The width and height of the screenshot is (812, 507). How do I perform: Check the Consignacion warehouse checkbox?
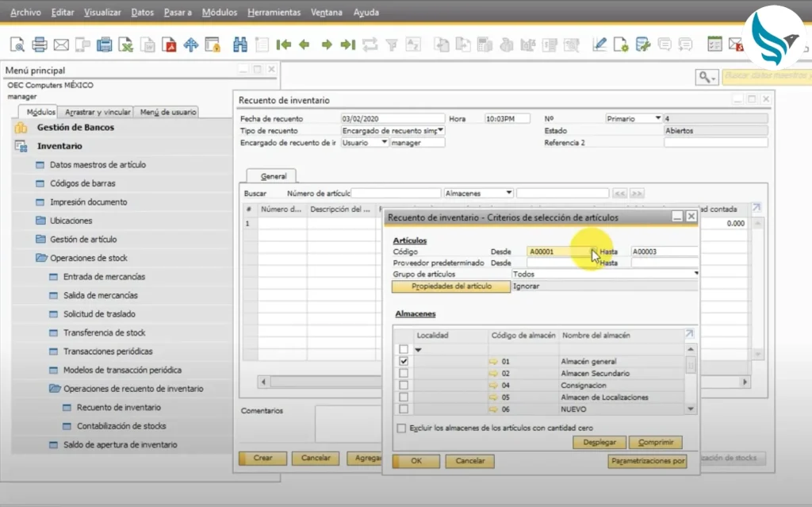click(404, 385)
